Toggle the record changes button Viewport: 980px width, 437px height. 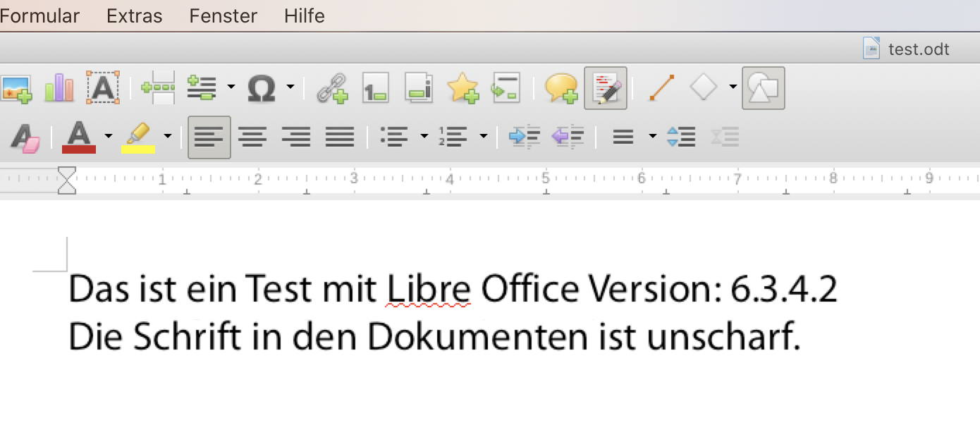click(x=606, y=88)
